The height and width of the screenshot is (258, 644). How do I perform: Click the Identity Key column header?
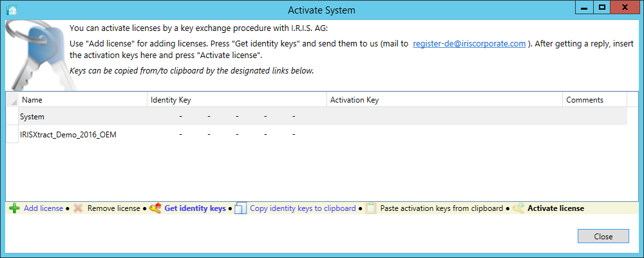tap(236, 100)
